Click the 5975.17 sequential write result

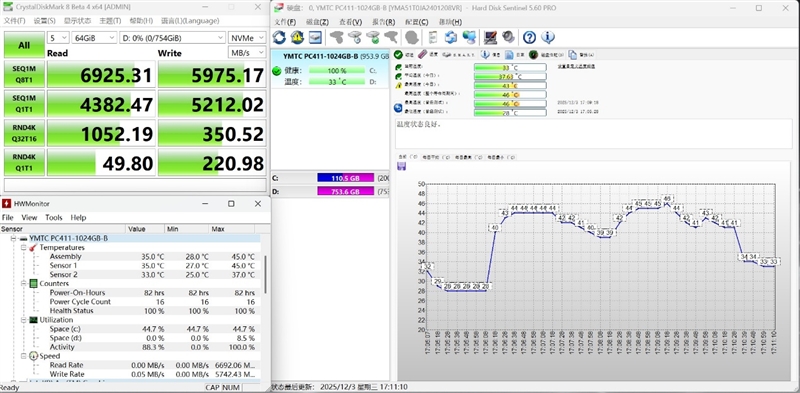pos(212,75)
